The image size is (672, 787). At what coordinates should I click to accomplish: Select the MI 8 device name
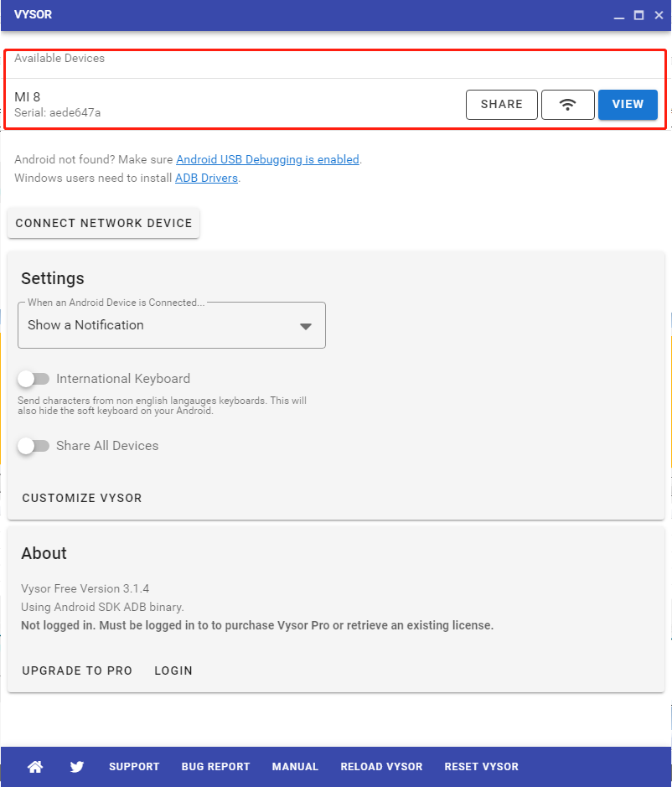pyautogui.click(x=27, y=97)
